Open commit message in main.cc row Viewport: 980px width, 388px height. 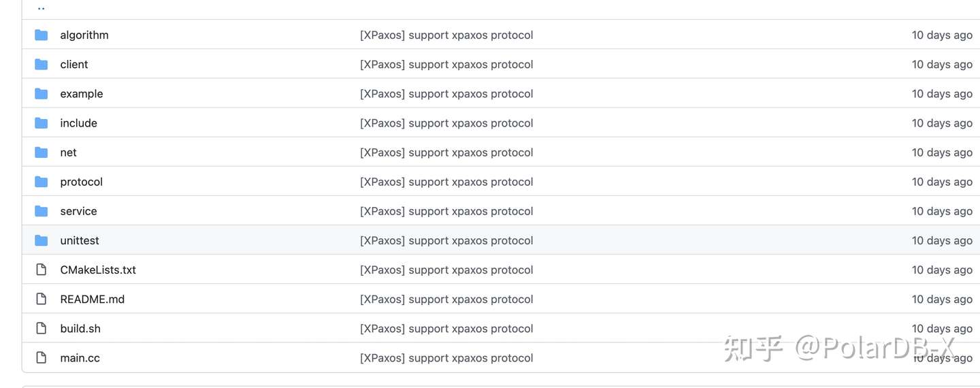pos(446,357)
